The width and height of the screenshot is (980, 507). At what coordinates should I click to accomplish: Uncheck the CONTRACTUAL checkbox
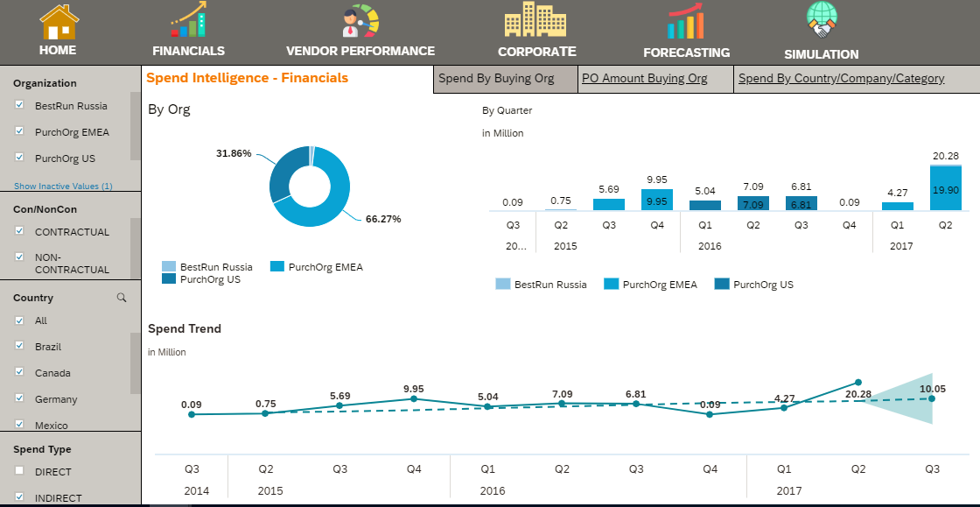(x=19, y=231)
